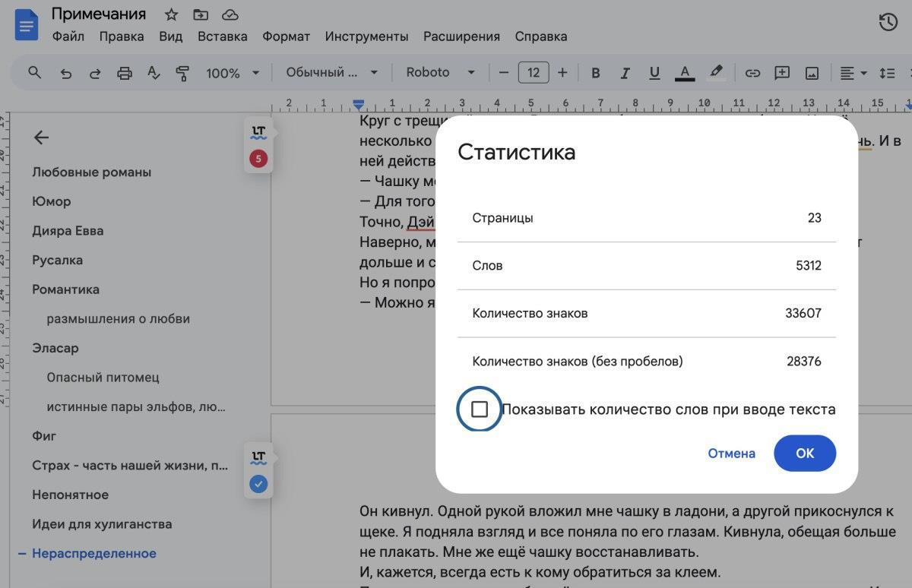Enable showing word count while typing

coord(480,409)
